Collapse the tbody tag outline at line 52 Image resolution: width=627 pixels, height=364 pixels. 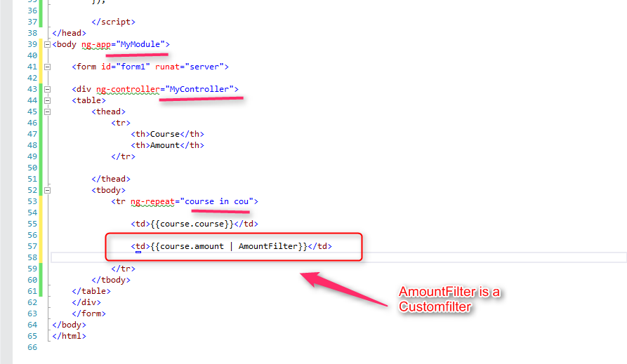click(x=47, y=190)
